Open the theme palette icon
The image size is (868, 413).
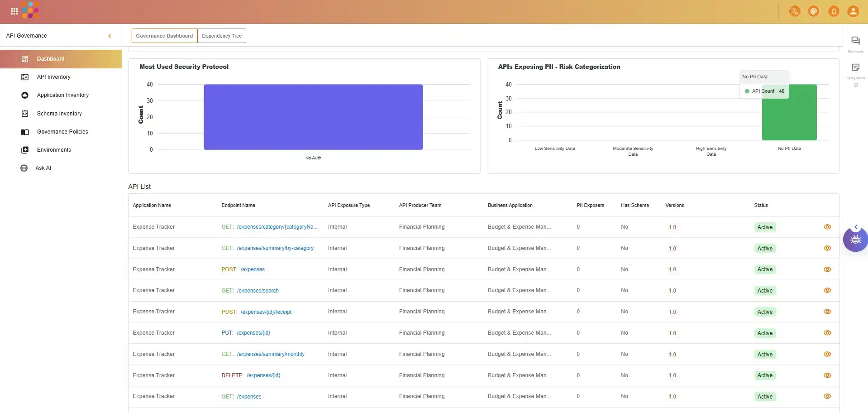click(x=813, y=11)
